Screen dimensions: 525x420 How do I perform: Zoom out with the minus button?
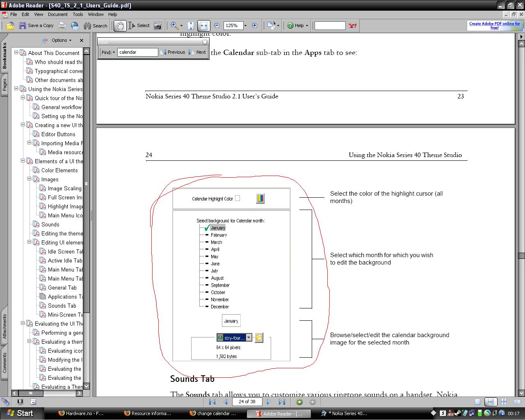[217, 25]
